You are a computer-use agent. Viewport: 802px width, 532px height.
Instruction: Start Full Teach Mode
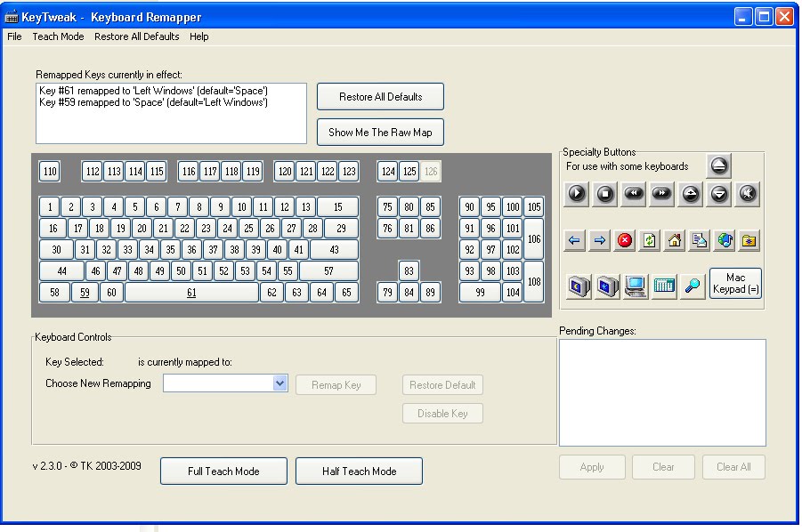pos(223,472)
